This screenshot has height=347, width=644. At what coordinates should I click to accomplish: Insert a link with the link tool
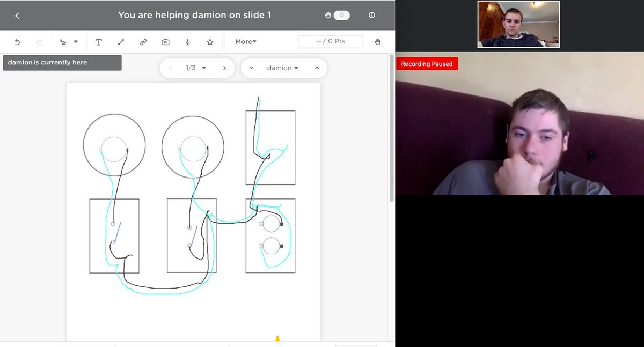(x=143, y=42)
